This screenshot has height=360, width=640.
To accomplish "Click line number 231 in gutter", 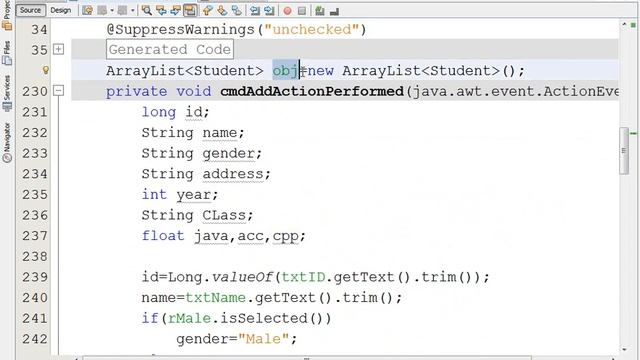I will (x=35, y=112).
